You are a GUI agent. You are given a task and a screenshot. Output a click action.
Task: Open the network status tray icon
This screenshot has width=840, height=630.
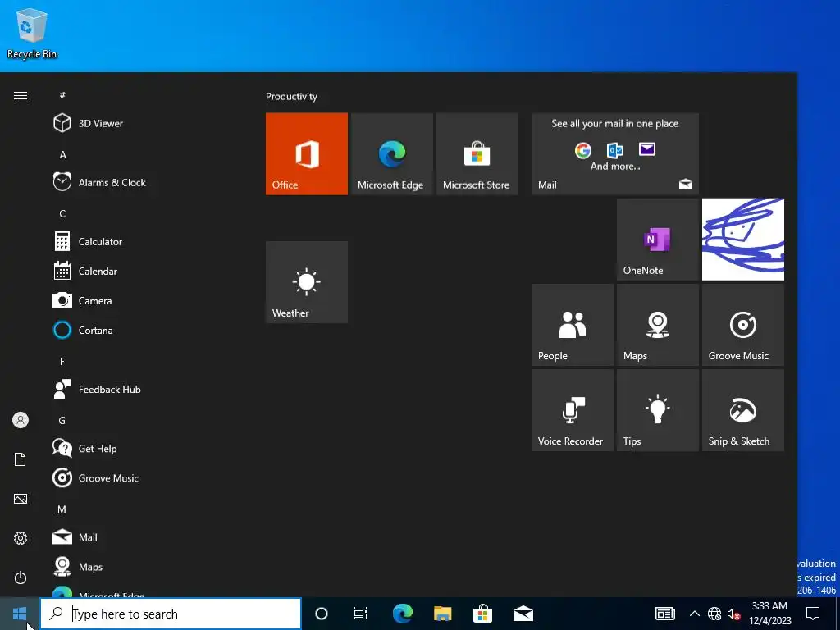coord(714,614)
